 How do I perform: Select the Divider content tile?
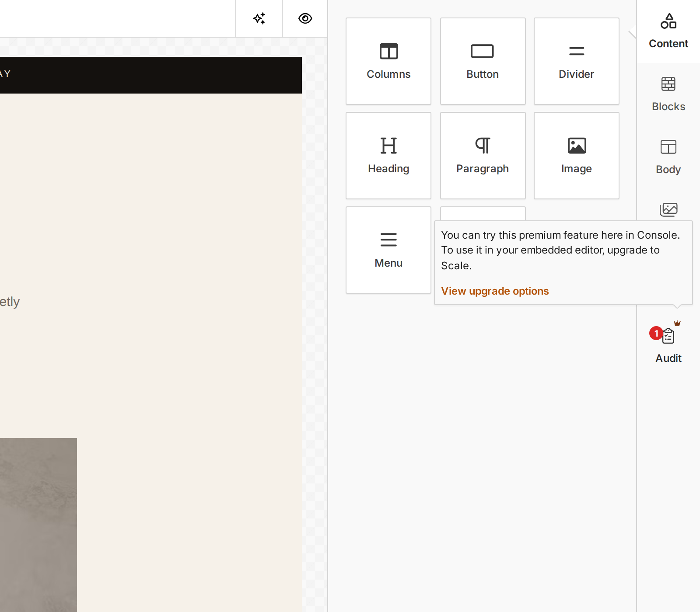pyautogui.click(x=577, y=61)
